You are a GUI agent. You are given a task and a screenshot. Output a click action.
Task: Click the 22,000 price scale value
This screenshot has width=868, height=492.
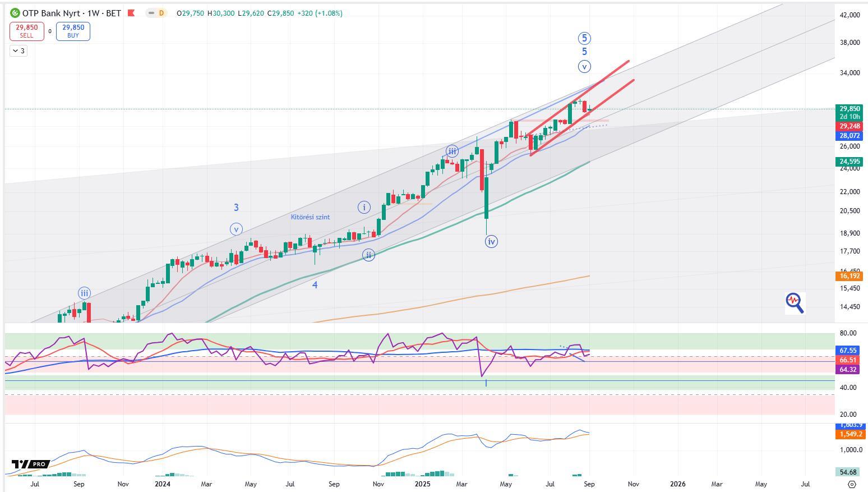[x=850, y=192]
